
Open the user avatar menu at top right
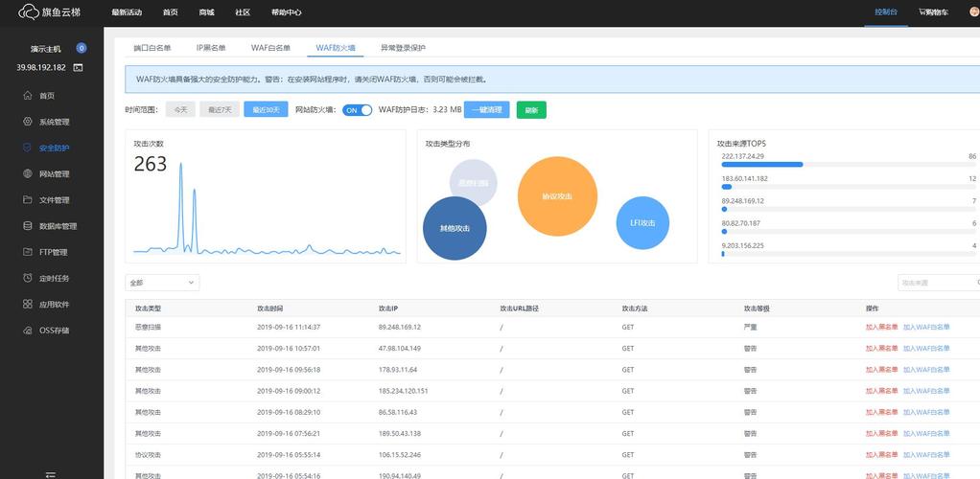point(973,12)
